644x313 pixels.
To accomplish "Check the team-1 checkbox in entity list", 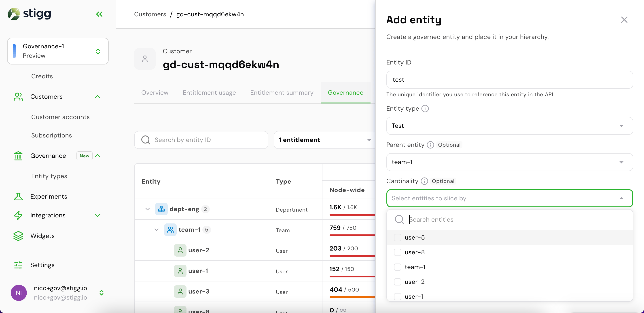I will [398, 267].
